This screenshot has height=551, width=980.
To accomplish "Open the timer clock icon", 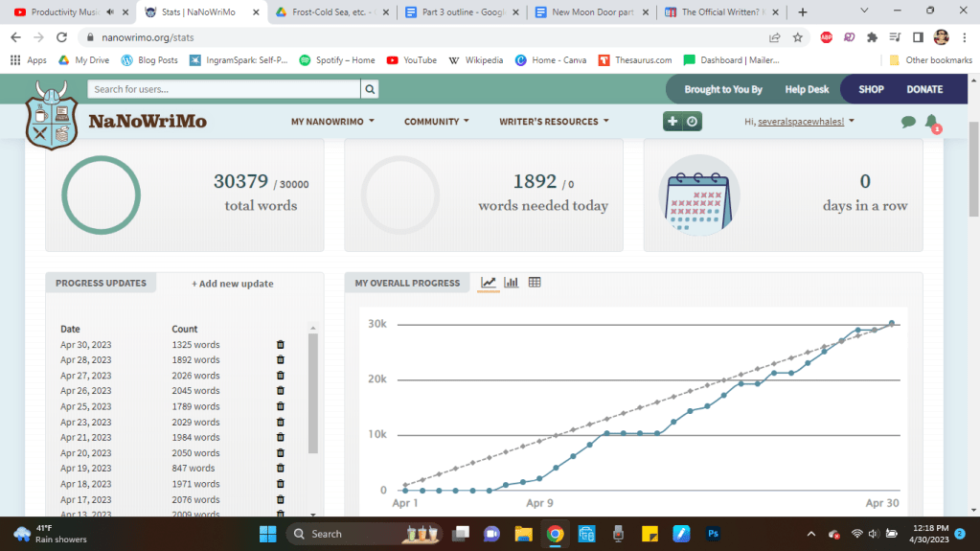I will [x=692, y=122].
